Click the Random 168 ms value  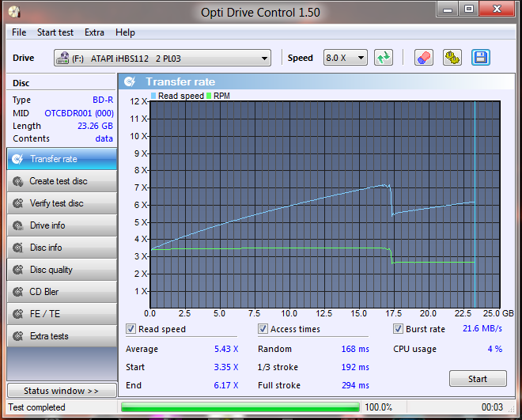point(355,349)
